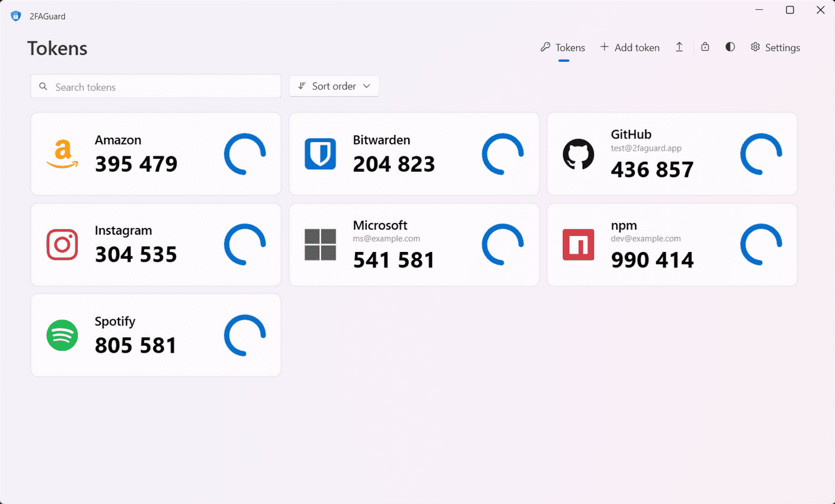Screen dimensions: 835x504
Task: Click the GitHub token name
Action: tap(631, 135)
